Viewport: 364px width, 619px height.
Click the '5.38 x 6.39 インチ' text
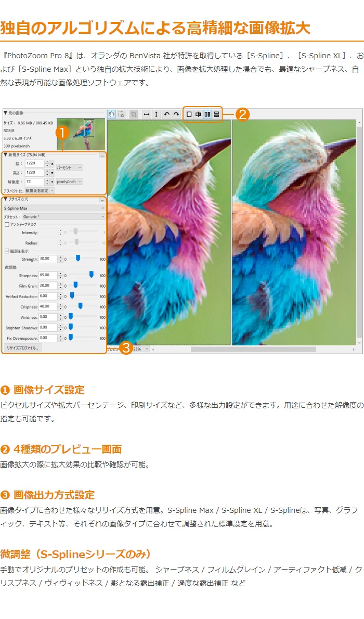pyautogui.click(x=17, y=138)
